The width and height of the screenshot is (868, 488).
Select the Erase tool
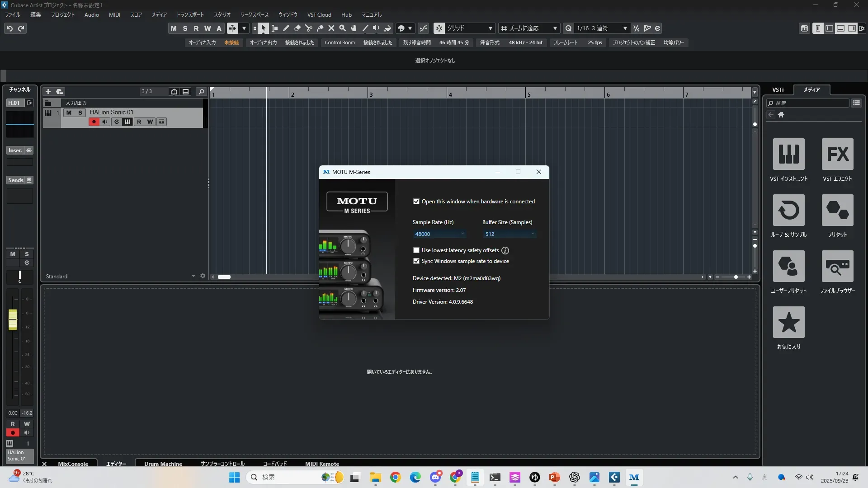tap(297, 28)
